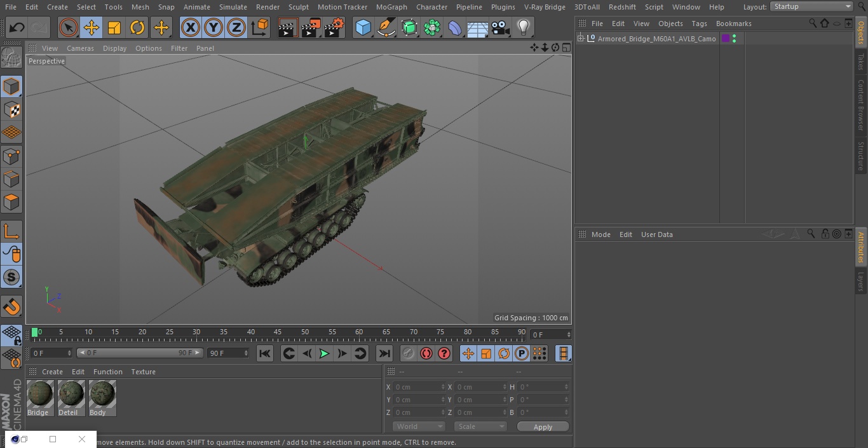Go to end of timeline
The image size is (868, 448).
coord(384,353)
